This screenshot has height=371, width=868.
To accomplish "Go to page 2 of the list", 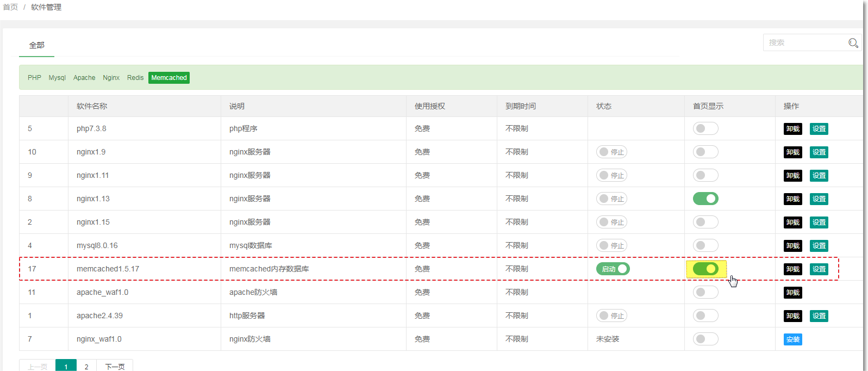I will tap(86, 366).
